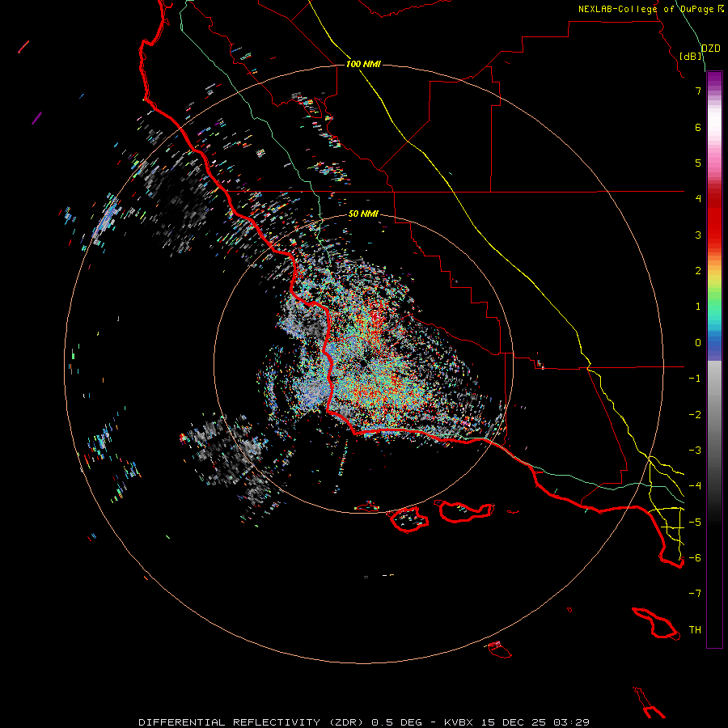Click the '3' value on color scale

click(x=698, y=235)
